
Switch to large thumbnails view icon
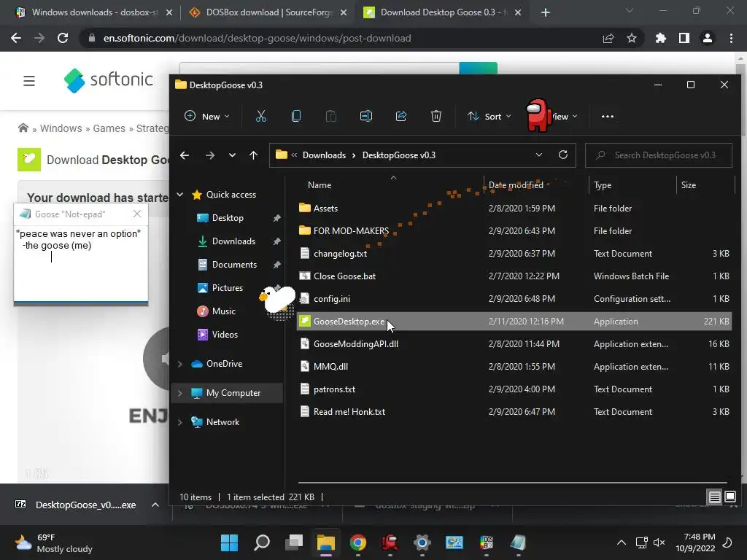(729, 497)
